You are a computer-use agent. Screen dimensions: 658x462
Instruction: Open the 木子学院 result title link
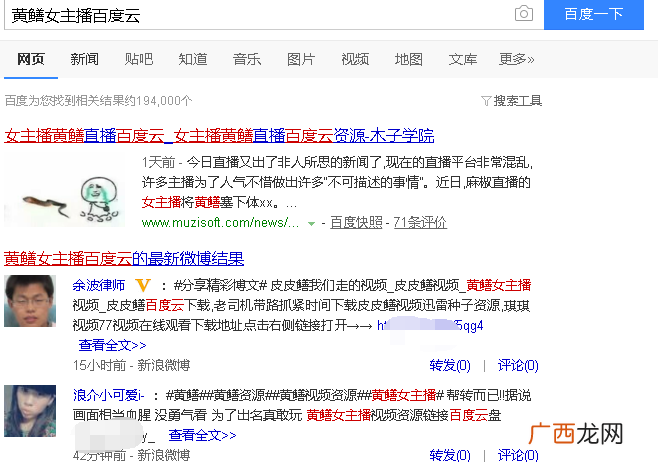click(x=219, y=136)
